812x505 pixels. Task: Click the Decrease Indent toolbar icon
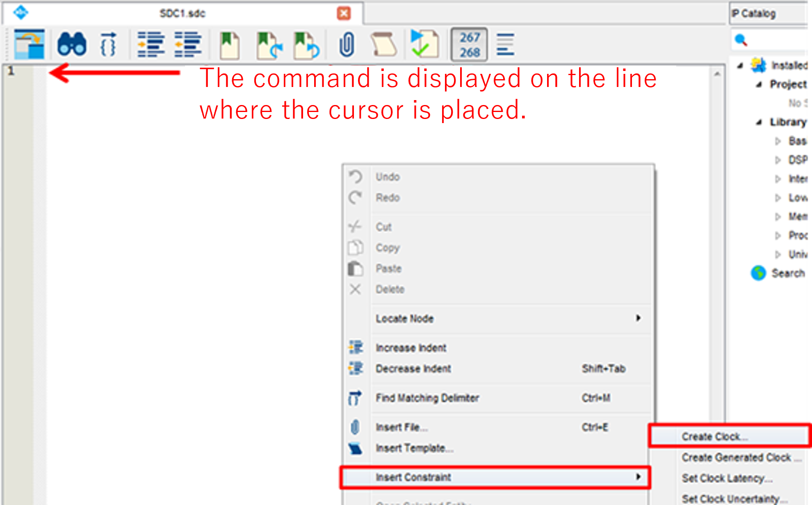187,44
